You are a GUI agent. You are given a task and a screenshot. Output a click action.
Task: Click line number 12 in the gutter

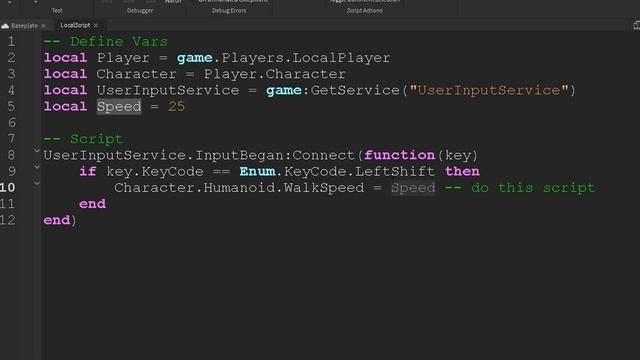point(8,220)
